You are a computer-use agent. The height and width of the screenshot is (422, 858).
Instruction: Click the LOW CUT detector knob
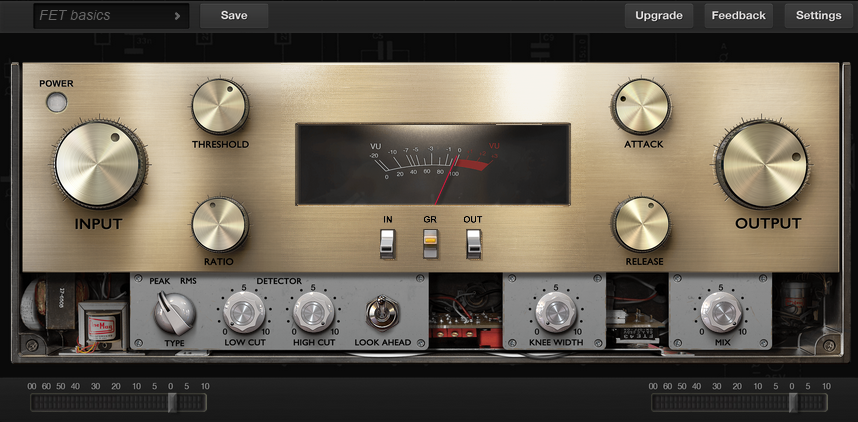pos(244,313)
